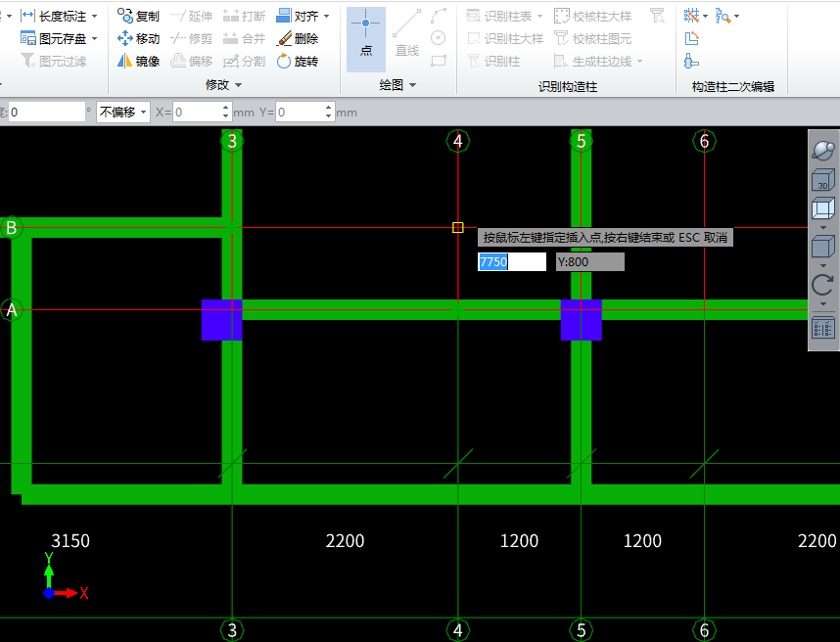
Task: Click 长度标注 length dimension tool
Action: pyautogui.click(x=54, y=16)
